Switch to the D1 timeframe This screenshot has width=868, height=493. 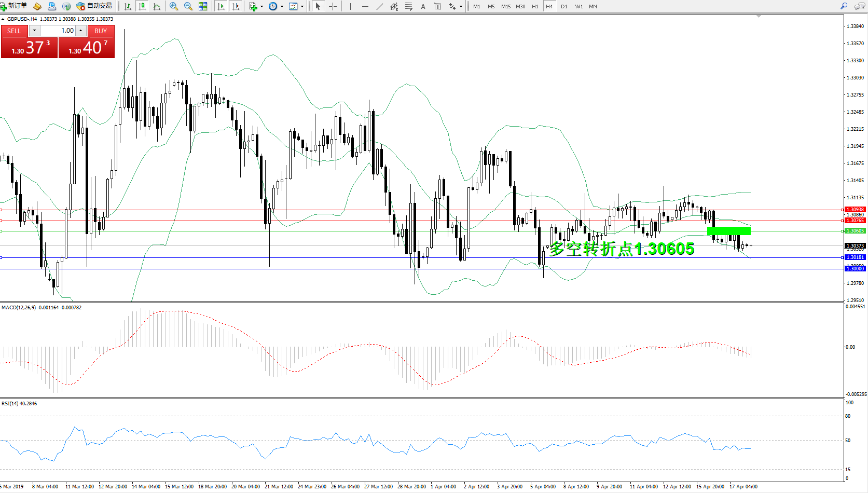pyautogui.click(x=564, y=6)
